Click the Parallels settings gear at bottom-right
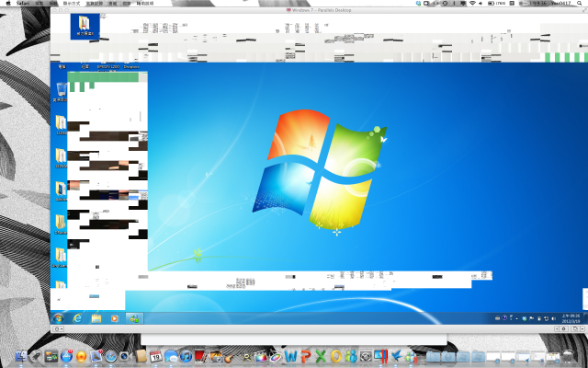 (x=563, y=329)
